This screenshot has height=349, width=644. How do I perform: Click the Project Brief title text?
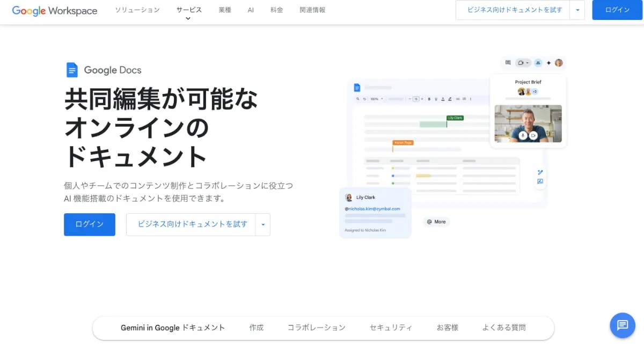[x=528, y=82]
